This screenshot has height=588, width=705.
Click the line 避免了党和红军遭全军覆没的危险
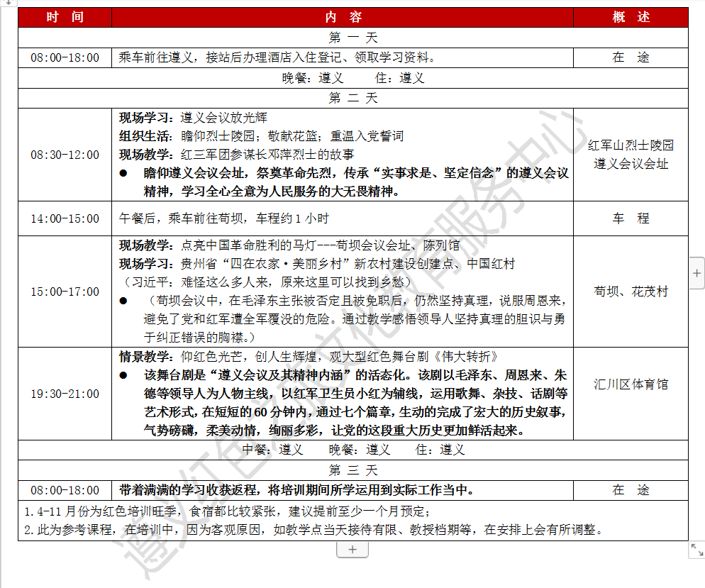355,319
